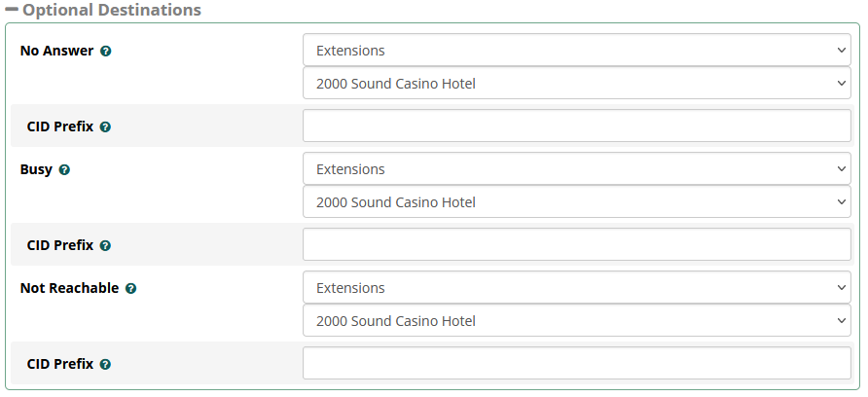The height and width of the screenshot is (397, 868).
Task: Click help icon for No Answer CID Prefix
Action: click(x=105, y=126)
